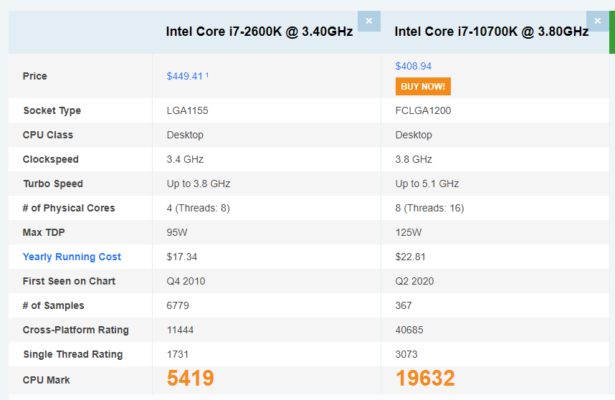The width and height of the screenshot is (615, 400).
Task: Select the CPU Mark value 5419
Action: (x=190, y=378)
